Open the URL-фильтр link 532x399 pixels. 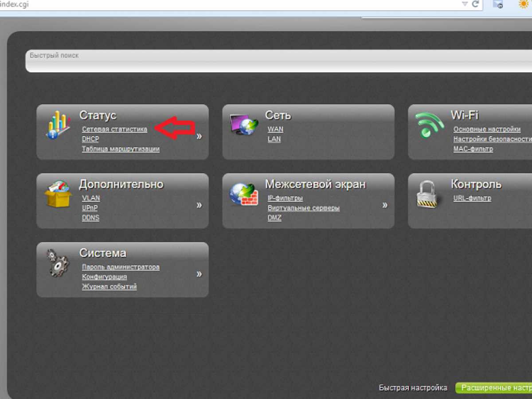pyautogui.click(x=472, y=198)
